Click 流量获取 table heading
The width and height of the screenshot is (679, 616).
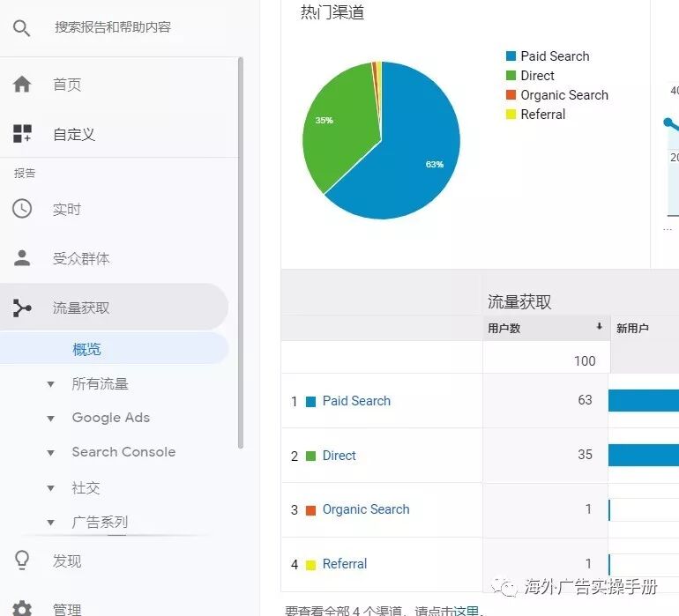coord(519,301)
